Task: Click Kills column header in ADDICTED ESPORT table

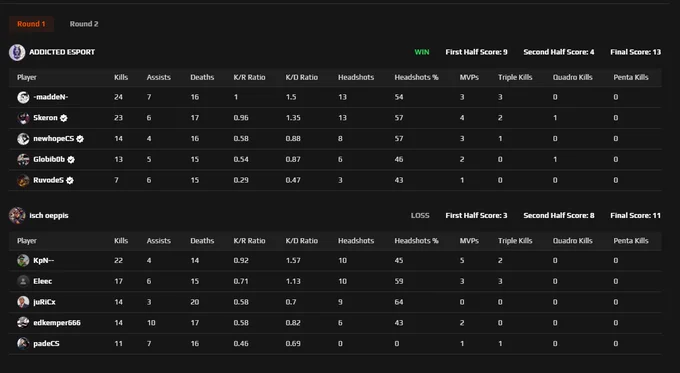Action: click(x=121, y=77)
